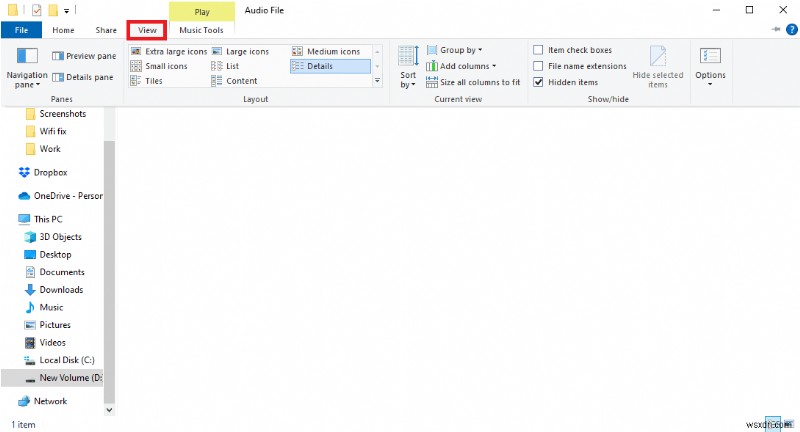Click the navigation pane vertical scrollbar
This screenshot has width=800, height=432.
tap(109, 272)
